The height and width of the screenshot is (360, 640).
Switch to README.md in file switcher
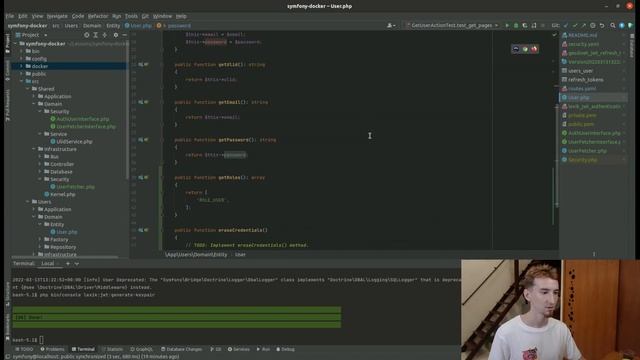point(582,35)
